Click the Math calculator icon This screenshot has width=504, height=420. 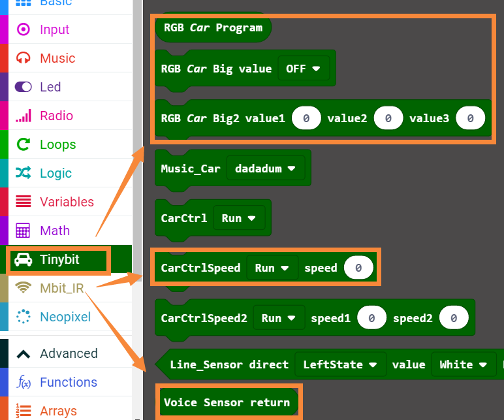point(24,231)
